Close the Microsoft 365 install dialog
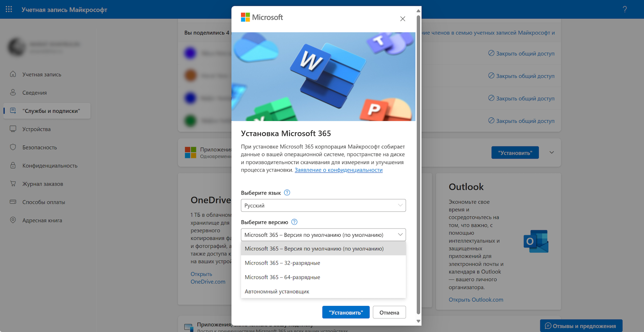Viewport: 644px width, 332px height. 402,19
